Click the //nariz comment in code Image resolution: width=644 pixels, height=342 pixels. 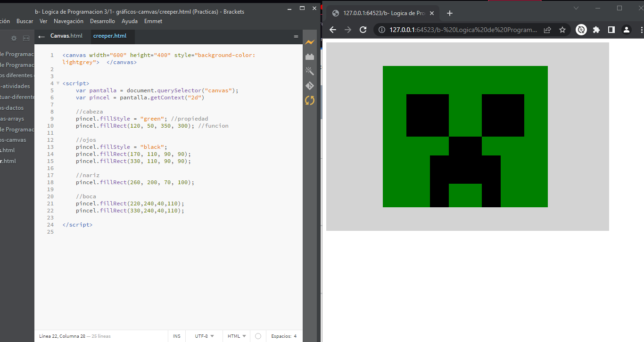(x=88, y=175)
